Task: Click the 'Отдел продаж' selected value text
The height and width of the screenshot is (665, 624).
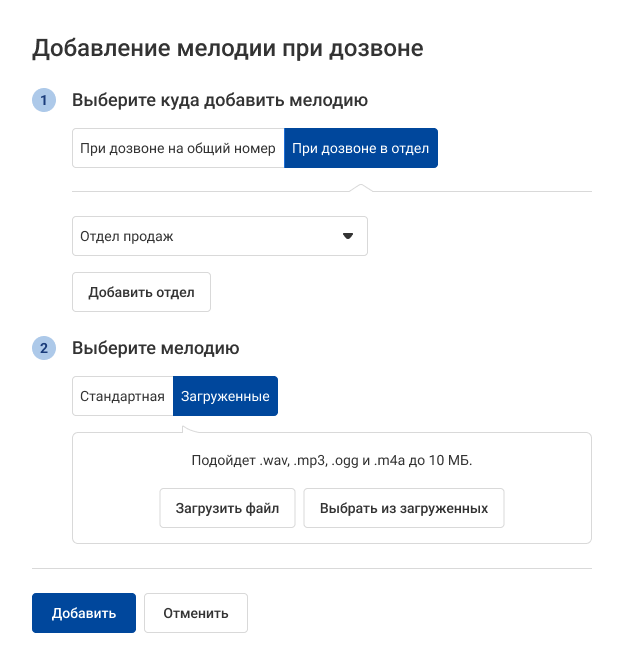Action: click(x=127, y=236)
